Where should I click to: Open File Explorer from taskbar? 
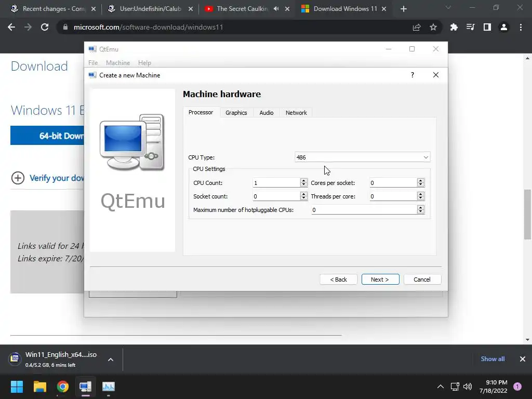[x=39, y=387]
